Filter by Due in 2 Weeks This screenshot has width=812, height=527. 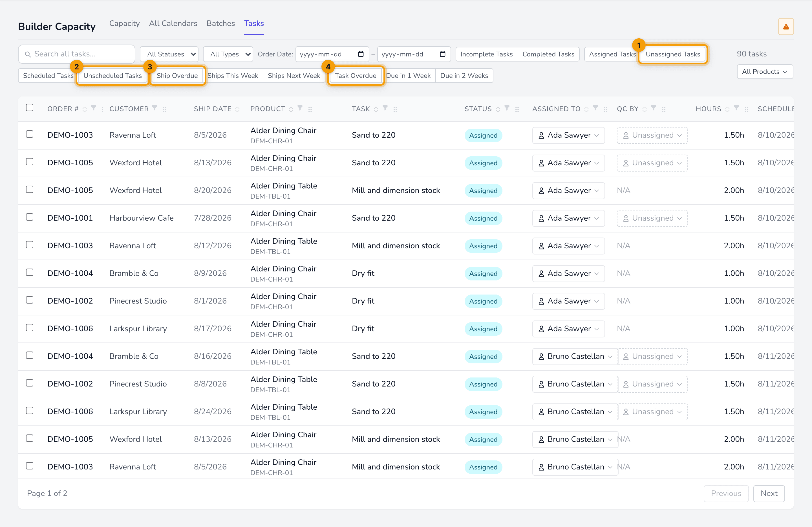[x=464, y=75]
